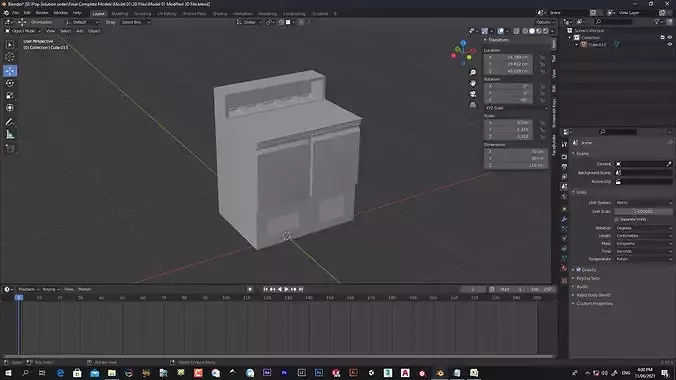This screenshot has width=676, height=380.
Task: Expand Cube.013 in the outliner
Action: coord(577,45)
